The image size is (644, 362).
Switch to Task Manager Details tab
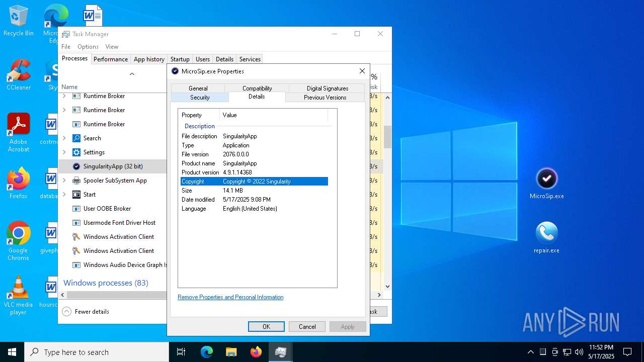point(224,59)
